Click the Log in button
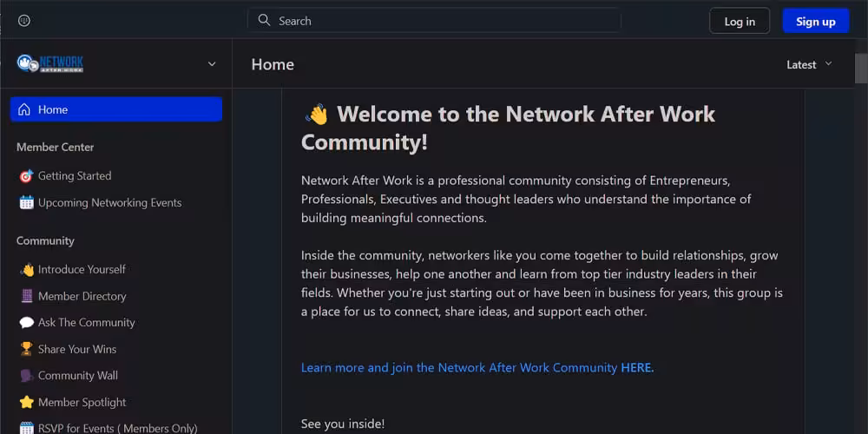 (x=740, y=22)
